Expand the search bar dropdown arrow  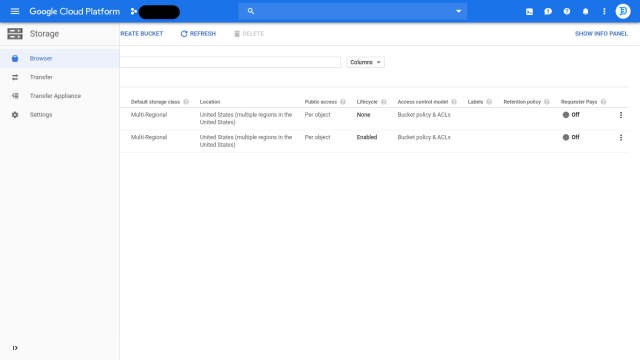458,11
